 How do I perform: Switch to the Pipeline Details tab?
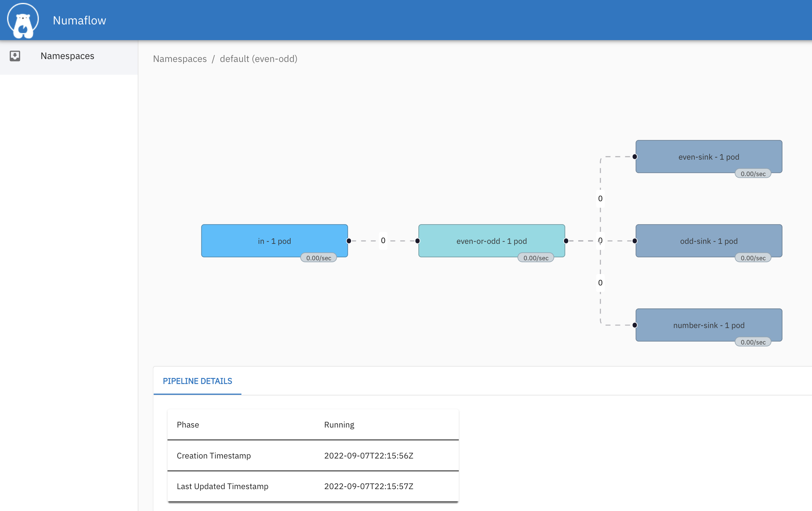pos(197,381)
